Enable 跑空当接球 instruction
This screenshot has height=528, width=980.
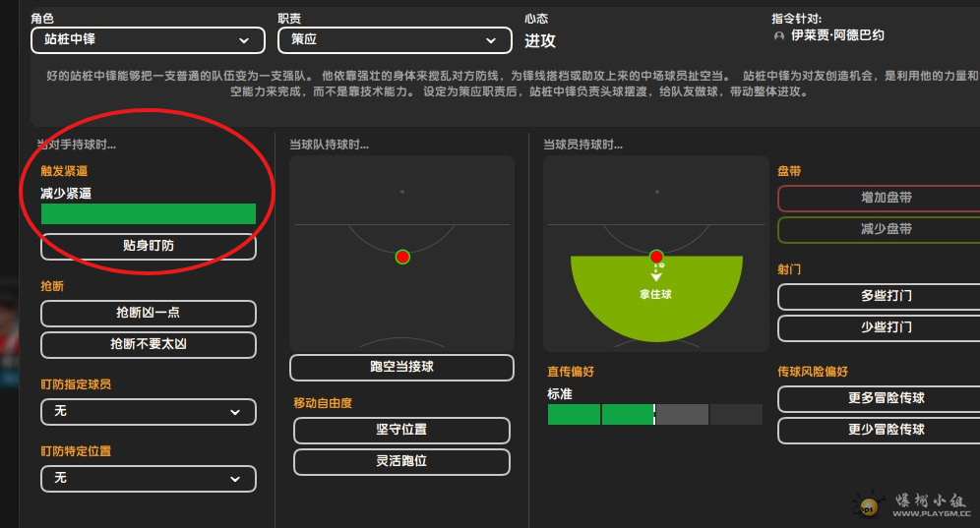click(x=401, y=368)
